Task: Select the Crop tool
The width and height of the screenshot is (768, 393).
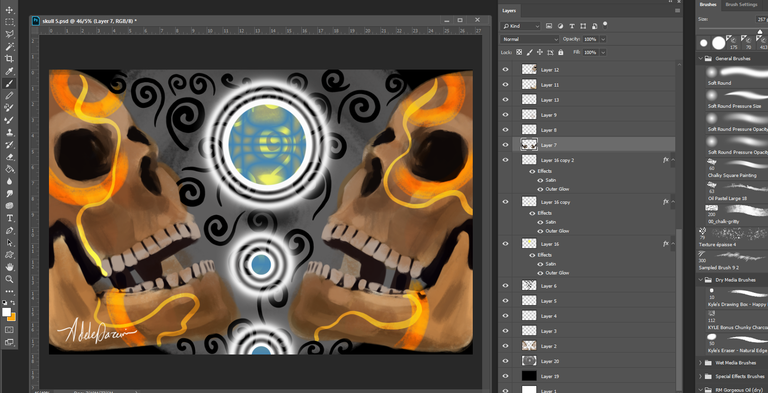Action: (x=9, y=59)
